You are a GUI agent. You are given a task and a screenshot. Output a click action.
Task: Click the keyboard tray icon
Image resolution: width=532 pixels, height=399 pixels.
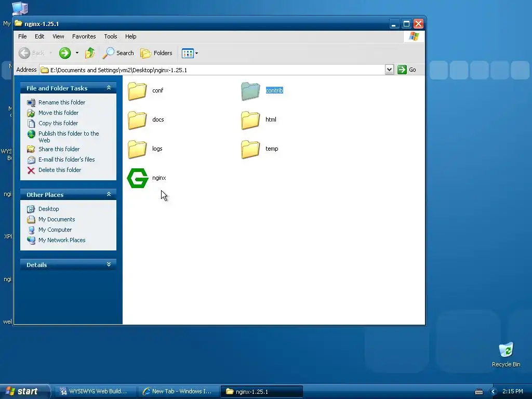tap(478, 392)
